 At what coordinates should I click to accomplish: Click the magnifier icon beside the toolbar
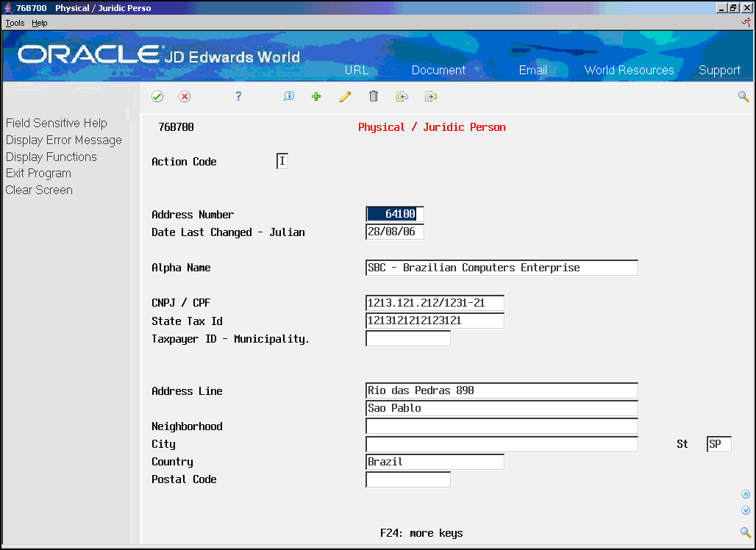[743, 97]
